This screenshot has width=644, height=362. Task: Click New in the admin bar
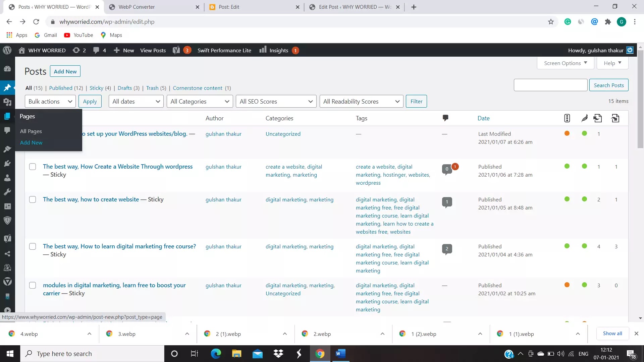[124, 50]
